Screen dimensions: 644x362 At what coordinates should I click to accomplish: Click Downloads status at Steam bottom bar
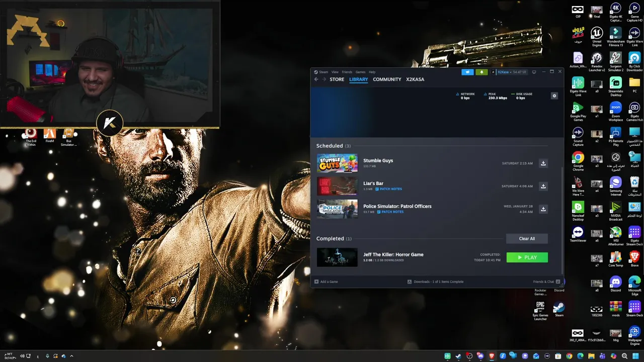pyautogui.click(x=436, y=282)
